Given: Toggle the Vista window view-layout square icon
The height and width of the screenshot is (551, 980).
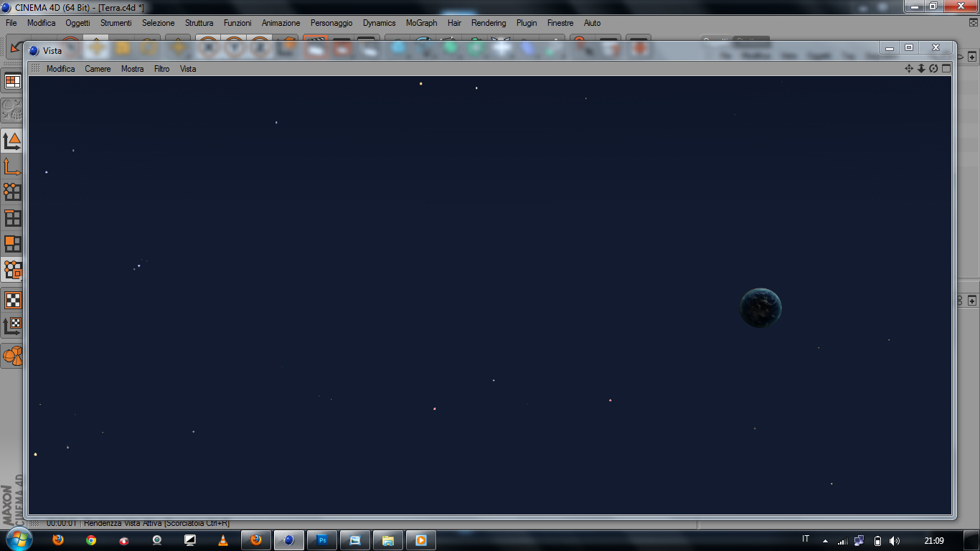Looking at the screenshot, I should 946,69.
